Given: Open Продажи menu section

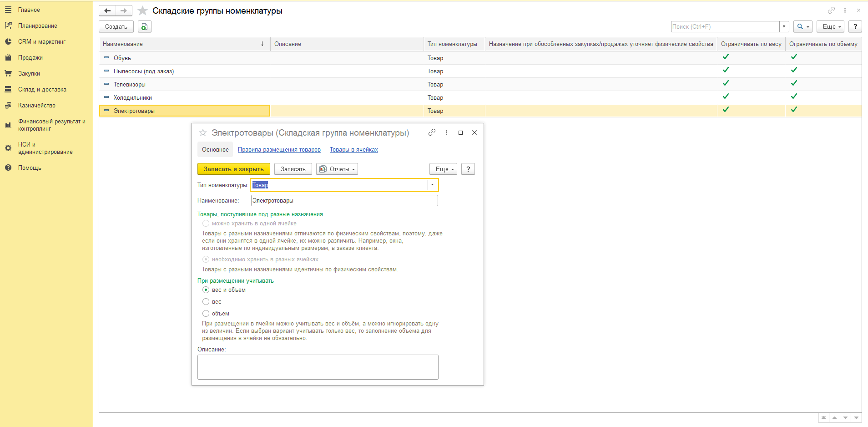Looking at the screenshot, I should click(30, 58).
